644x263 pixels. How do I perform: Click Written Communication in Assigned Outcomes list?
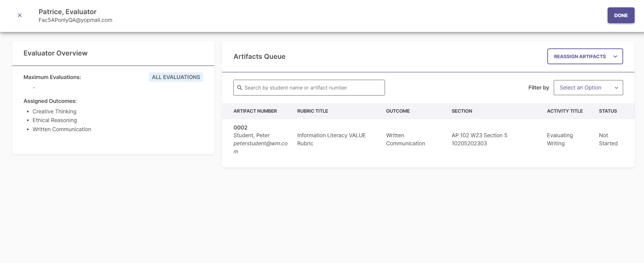point(62,129)
